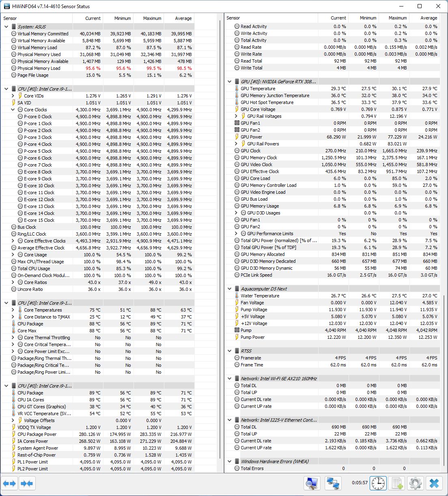Click the Virtual Memory Committed circle icon

click(x=14, y=34)
